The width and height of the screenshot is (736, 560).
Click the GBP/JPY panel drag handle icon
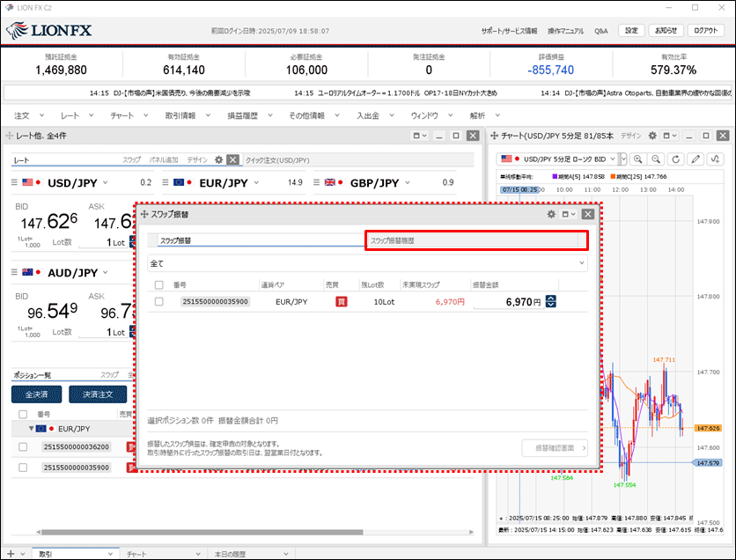tap(316, 182)
